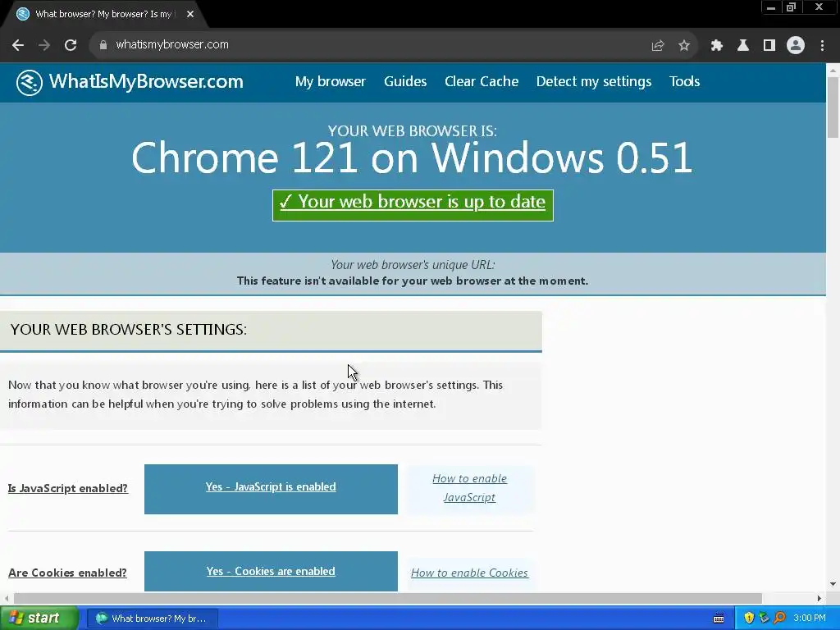840x630 pixels.
Task: Click the orange magnifier tray icon
Action: (x=779, y=619)
